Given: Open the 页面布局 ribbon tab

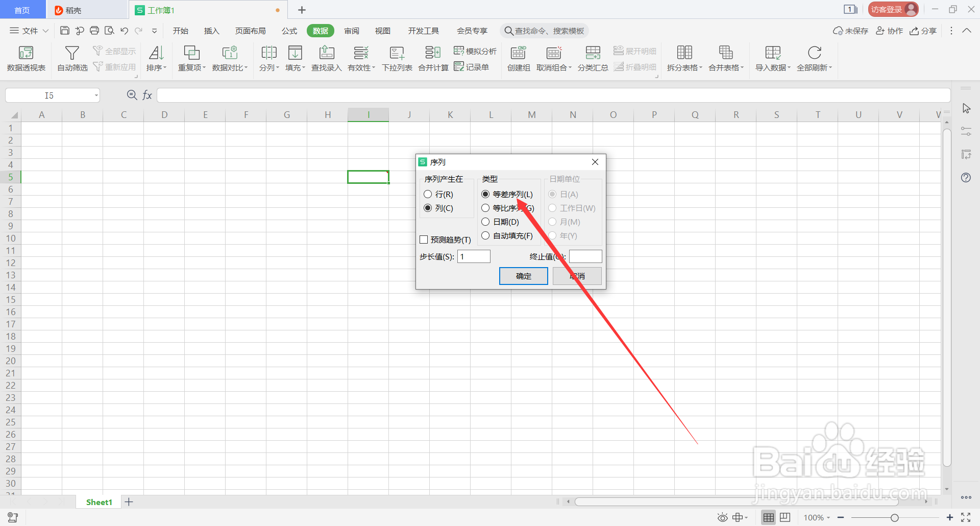Looking at the screenshot, I should click(250, 31).
